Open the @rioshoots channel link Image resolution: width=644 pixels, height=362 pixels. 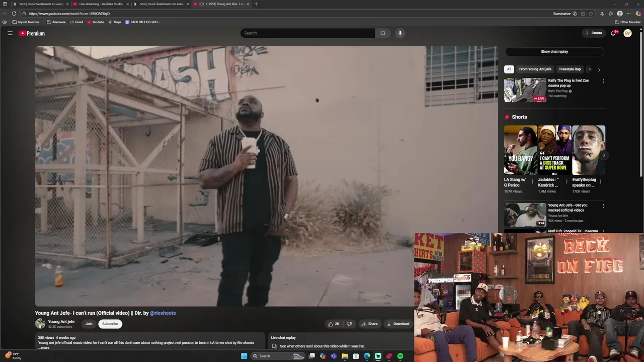coord(163,313)
